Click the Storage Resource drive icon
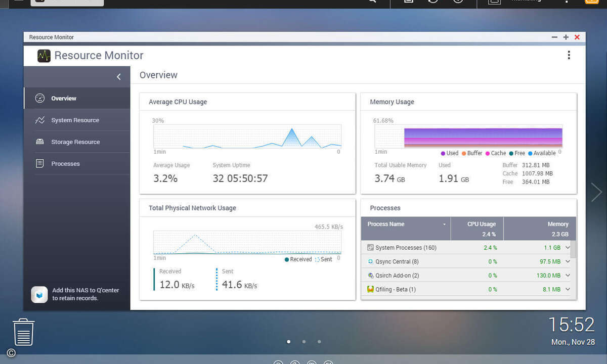607x364 pixels. coord(40,142)
